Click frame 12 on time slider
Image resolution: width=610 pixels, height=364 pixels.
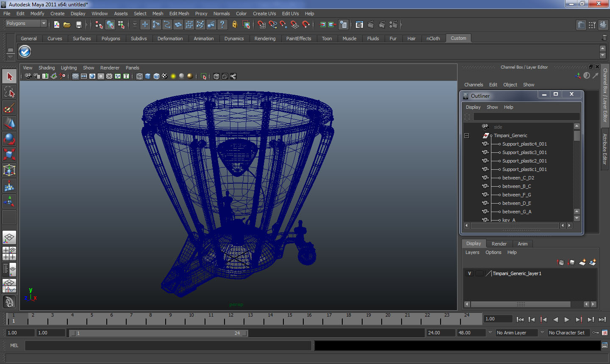(x=231, y=318)
